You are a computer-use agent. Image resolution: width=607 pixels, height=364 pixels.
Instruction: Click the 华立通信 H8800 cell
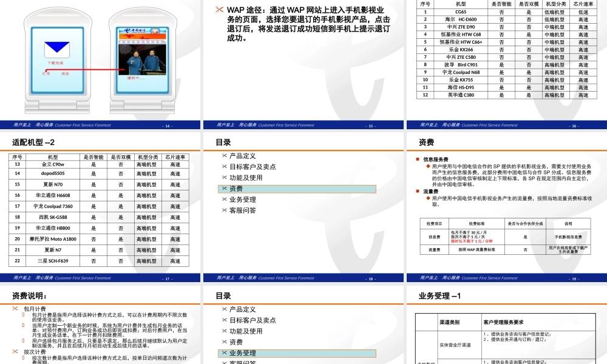click(x=53, y=228)
